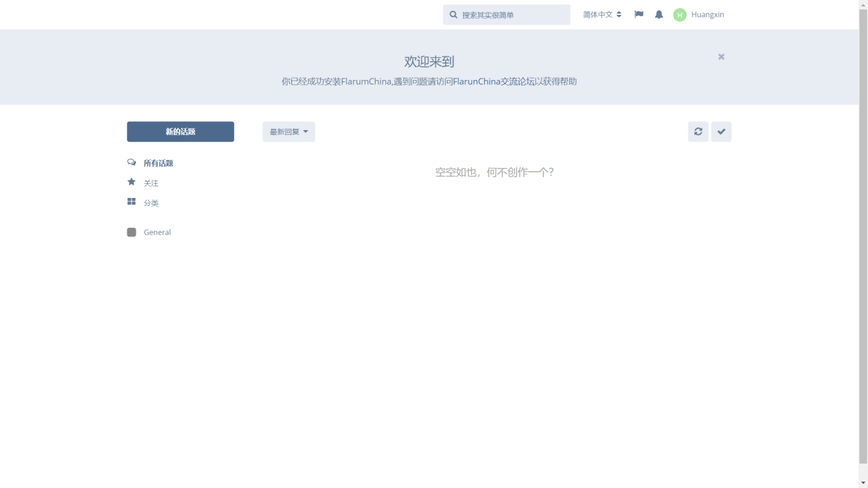Click the grid icon beside 分类
Viewport: 868px width, 488px height.
point(132,202)
